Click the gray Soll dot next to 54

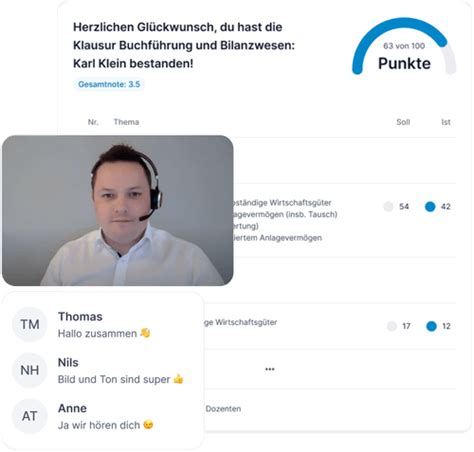point(389,207)
